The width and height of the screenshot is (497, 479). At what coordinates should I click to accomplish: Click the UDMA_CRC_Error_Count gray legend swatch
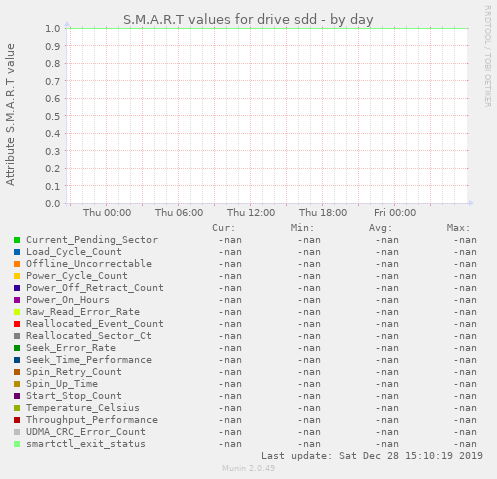17,432
